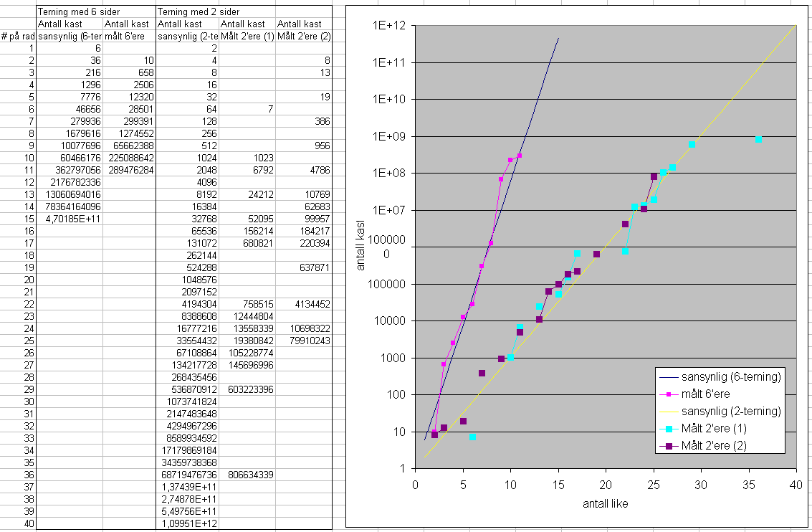Click cell containing 184217
This screenshot has width=812, height=532.
(x=303, y=231)
